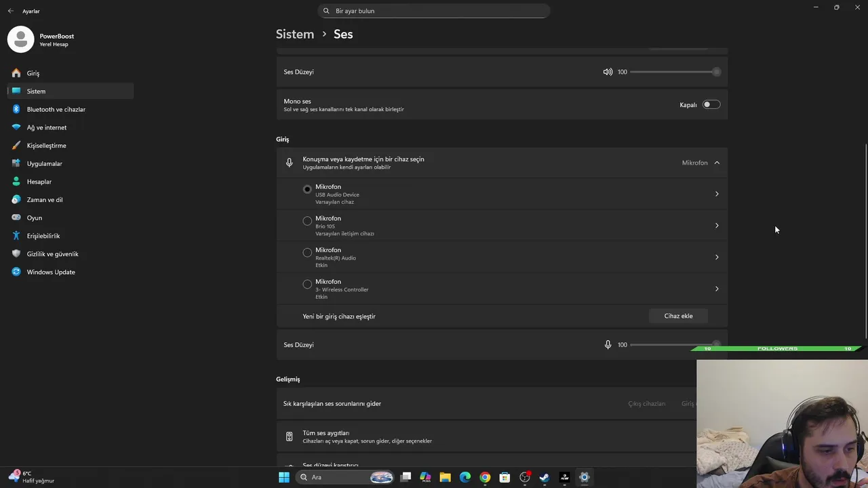
Task: Select the USB Audio Device microphone radio button
Action: tap(307, 189)
